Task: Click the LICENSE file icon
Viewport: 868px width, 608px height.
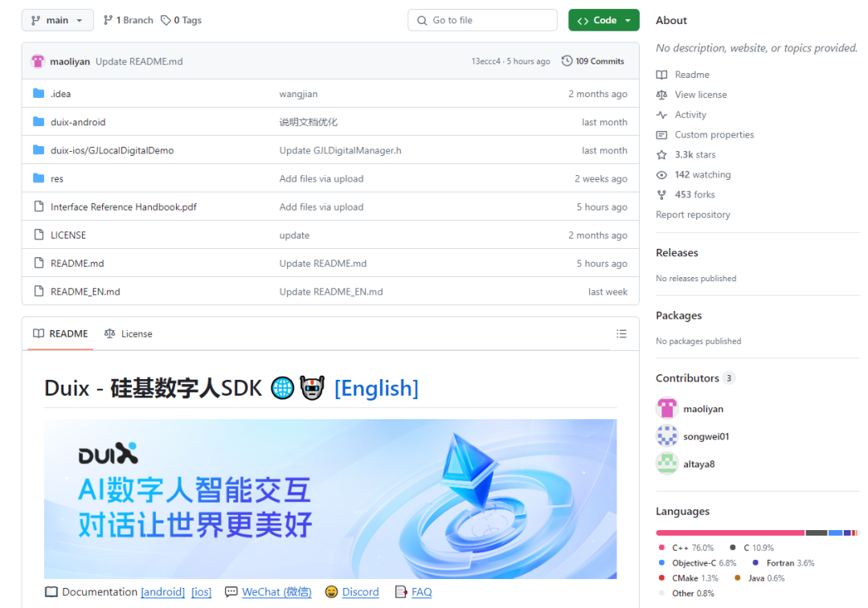Action: 39,235
